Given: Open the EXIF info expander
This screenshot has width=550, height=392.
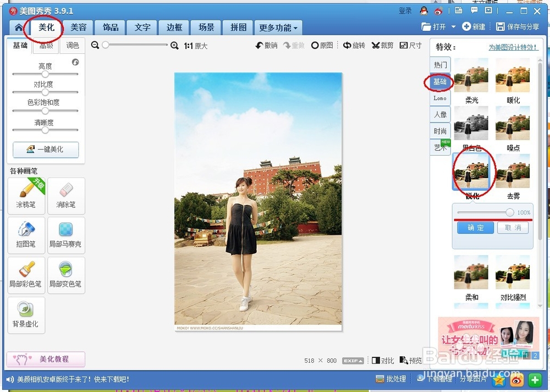Looking at the screenshot, I should pyautogui.click(x=353, y=361).
